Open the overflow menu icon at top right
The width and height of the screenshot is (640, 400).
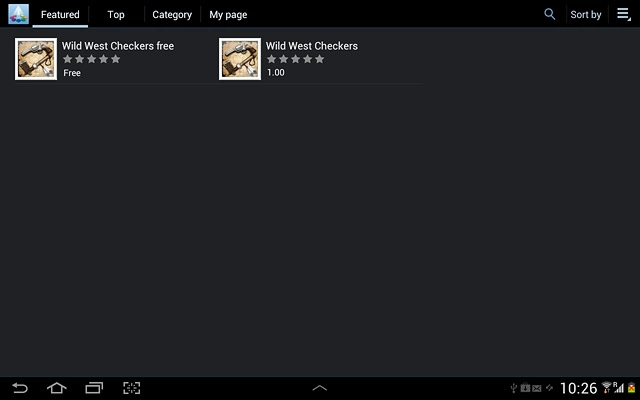624,14
